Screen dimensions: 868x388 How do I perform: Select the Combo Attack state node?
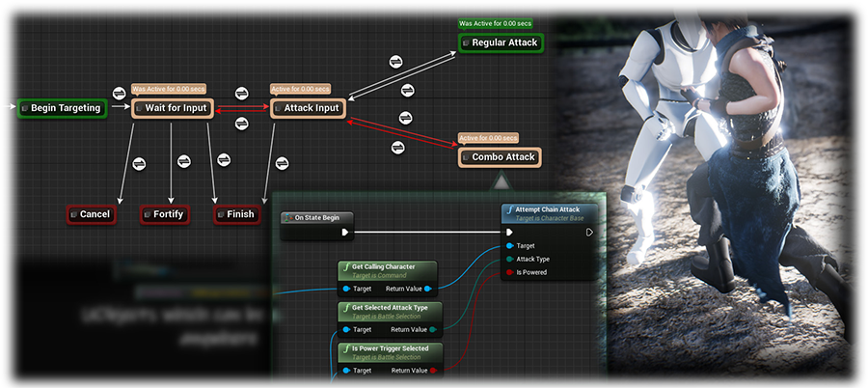pyautogui.click(x=500, y=157)
